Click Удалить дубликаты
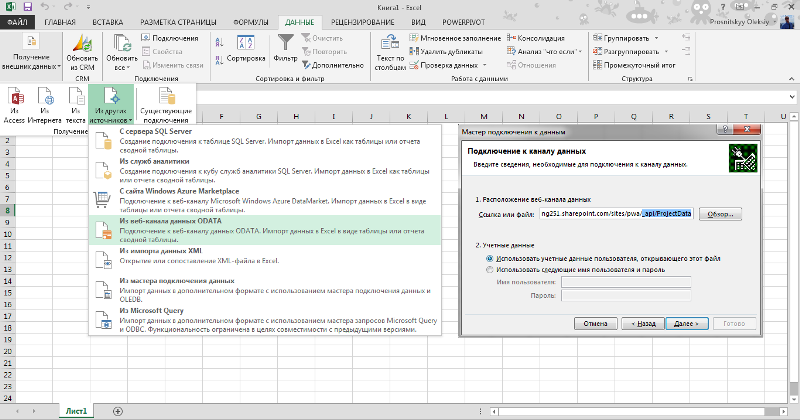This screenshot has height=420, width=800. (x=446, y=52)
